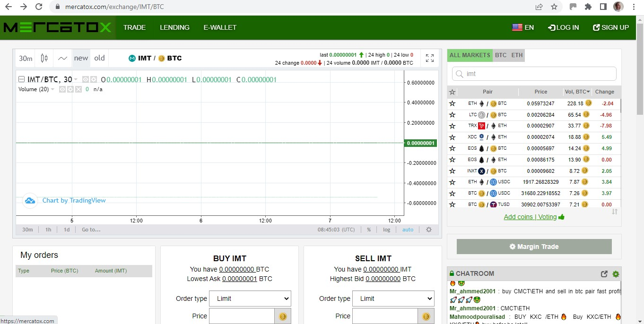This screenshot has width=644, height=324.
Task: Click the LOG IN link
Action: (563, 27)
